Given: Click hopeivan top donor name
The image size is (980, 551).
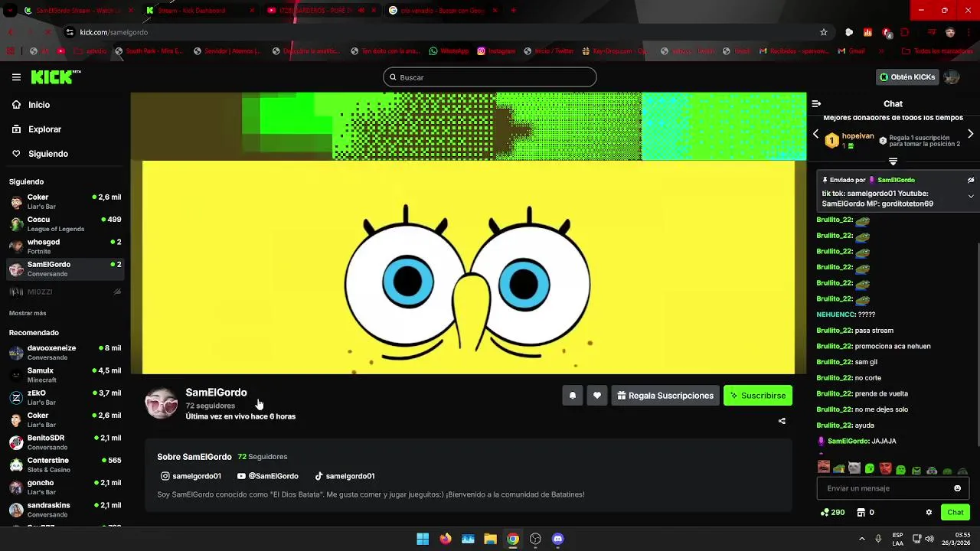Looking at the screenshot, I should [x=857, y=136].
